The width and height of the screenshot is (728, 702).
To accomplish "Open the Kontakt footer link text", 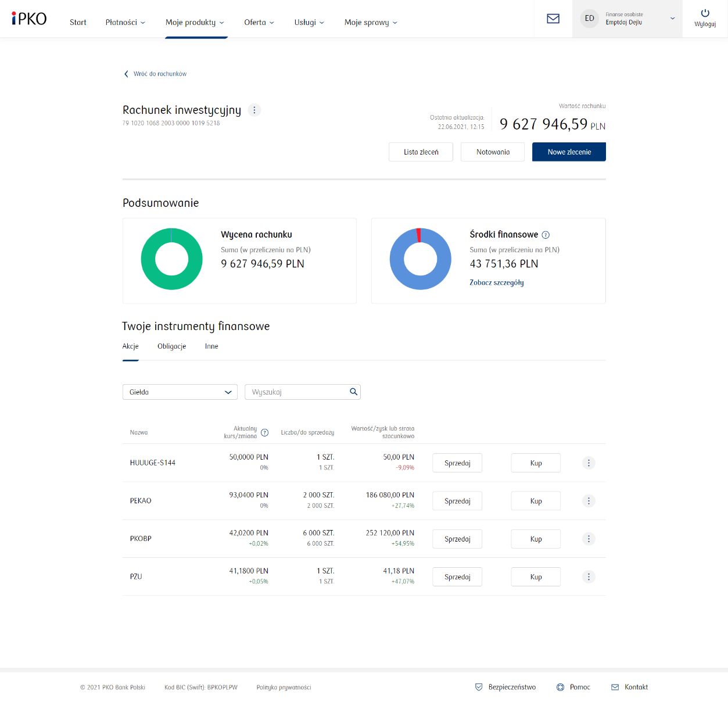I will [x=636, y=687].
